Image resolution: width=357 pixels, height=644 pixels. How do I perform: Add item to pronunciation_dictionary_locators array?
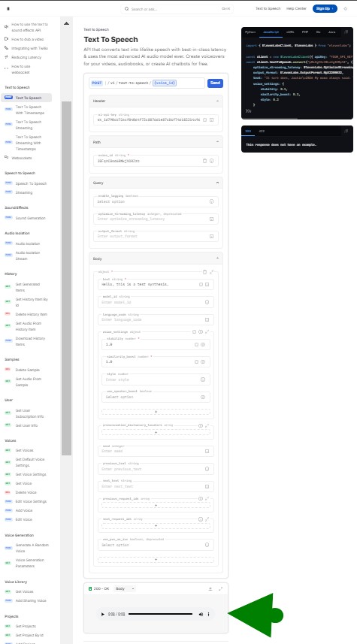click(x=156, y=433)
